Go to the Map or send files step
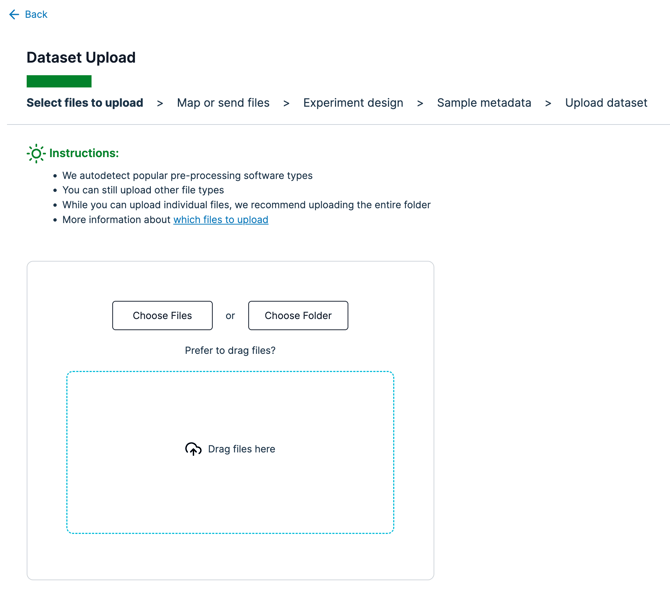The image size is (670, 601). (x=223, y=103)
